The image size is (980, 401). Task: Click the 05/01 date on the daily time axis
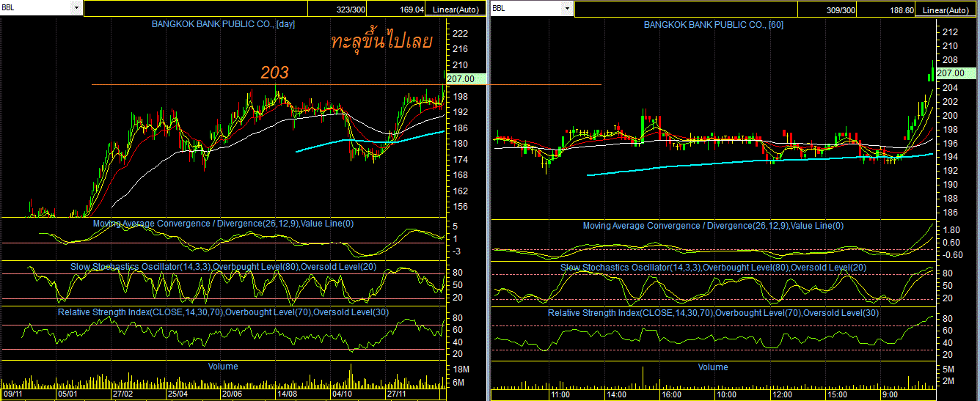coord(67,394)
